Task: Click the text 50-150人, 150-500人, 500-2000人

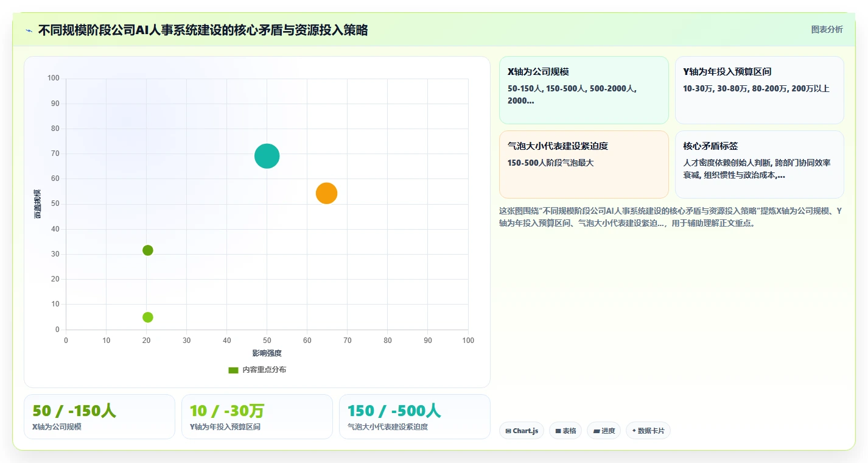Action: [x=572, y=94]
